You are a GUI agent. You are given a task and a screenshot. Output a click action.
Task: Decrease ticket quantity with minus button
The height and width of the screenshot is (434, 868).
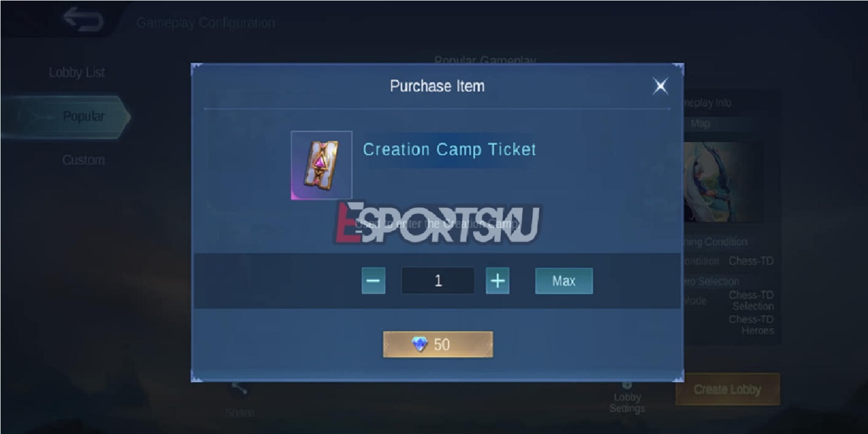pos(373,280)
